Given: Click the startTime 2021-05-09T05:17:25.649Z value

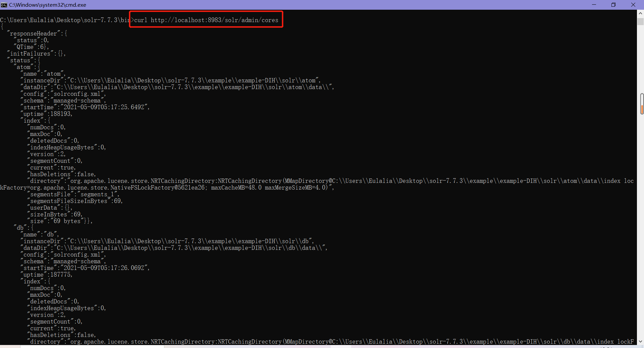Looking at the screenshot, I should [105, 107].
